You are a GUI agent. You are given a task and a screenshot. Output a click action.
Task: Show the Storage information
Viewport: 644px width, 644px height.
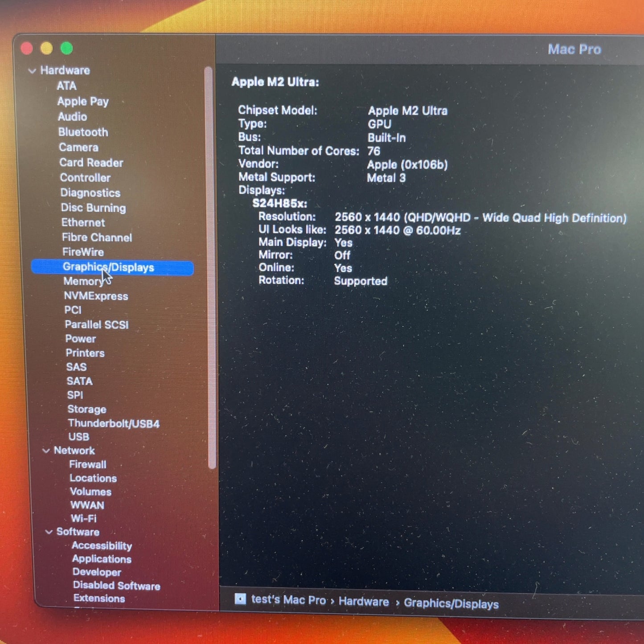tap(87, 409)
